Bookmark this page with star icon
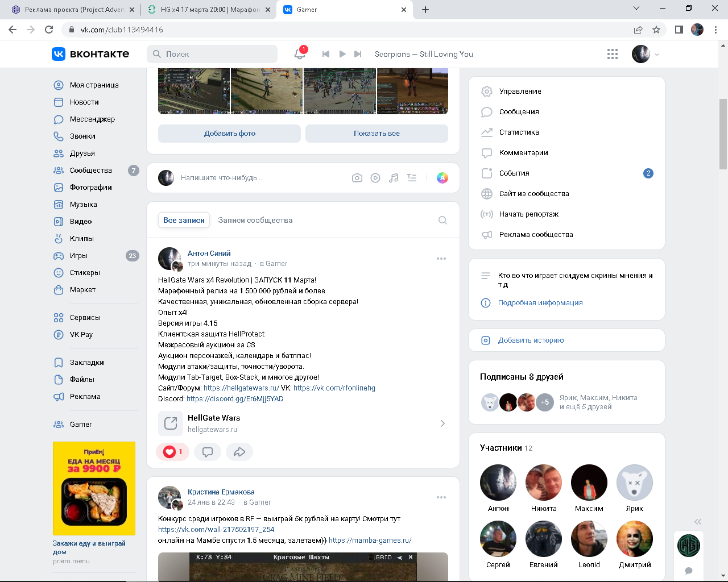This screenshot has width=728, height=582. click(656, 30)
